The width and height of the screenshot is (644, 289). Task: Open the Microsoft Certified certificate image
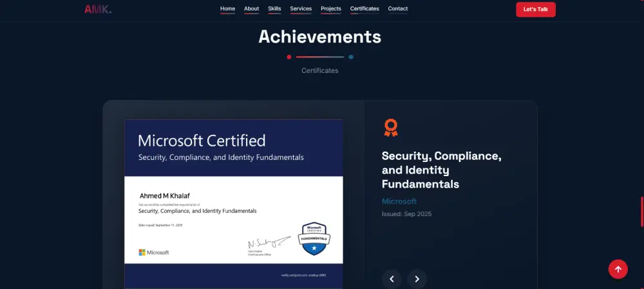coord(233,204)
